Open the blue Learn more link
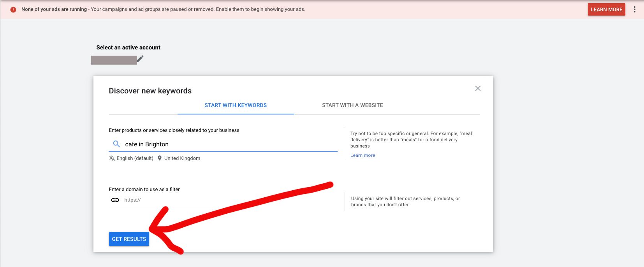 tap(362, 155)
